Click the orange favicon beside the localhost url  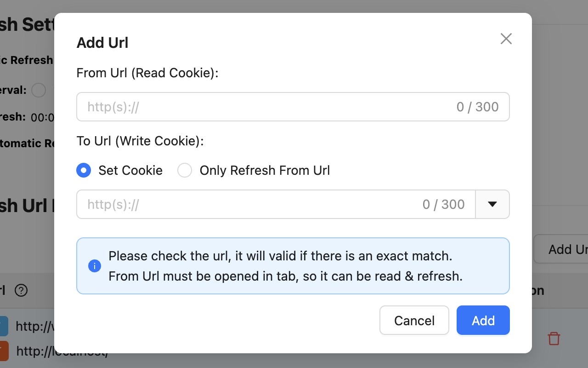[x=4, y=351]
